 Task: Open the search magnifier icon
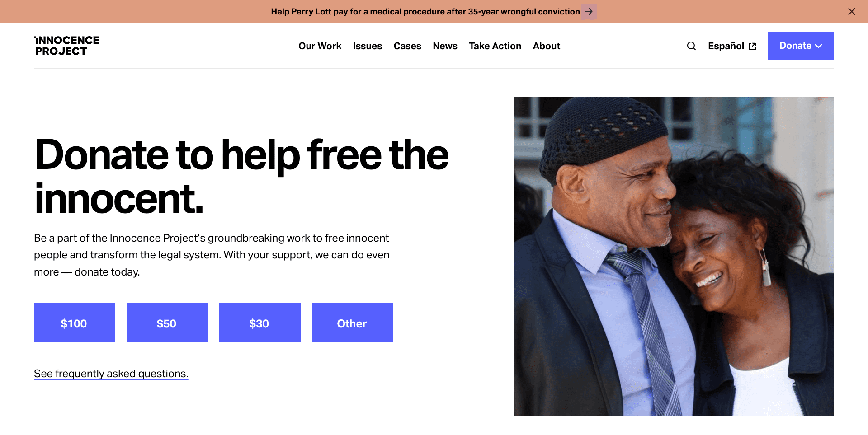691,46
